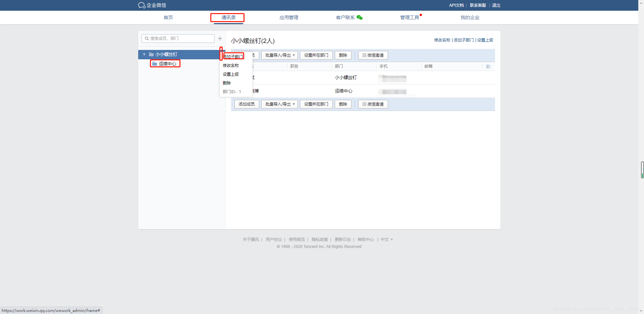Switch to the 通讯录 tab
This screenshot has height=314, width=644.
coord(228,17)
